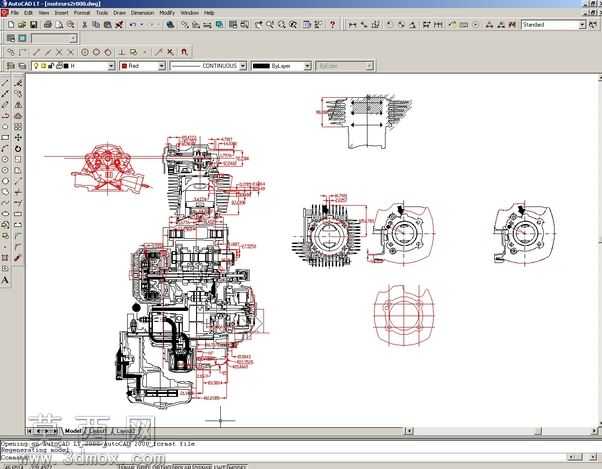Screen dimensions: 602x469
Task: Select the Multiline Text A tool
Action: [x=5, y=280]
